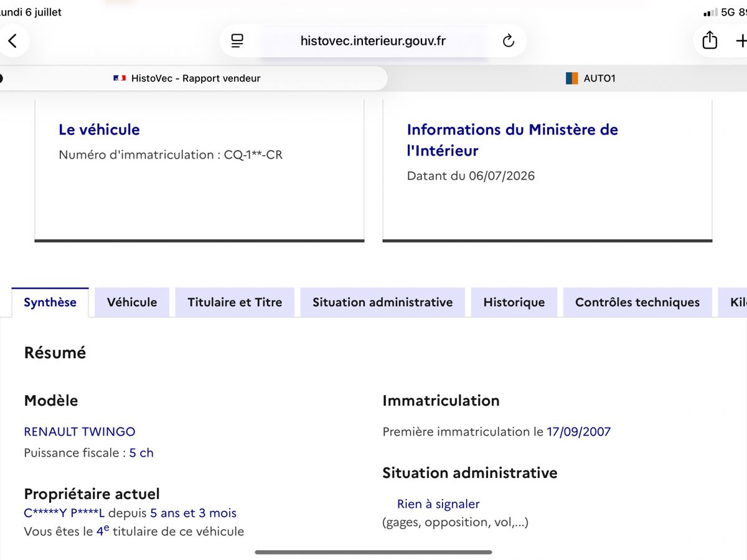
Task: Reload the HistoVec page
Action: [509, 41]
